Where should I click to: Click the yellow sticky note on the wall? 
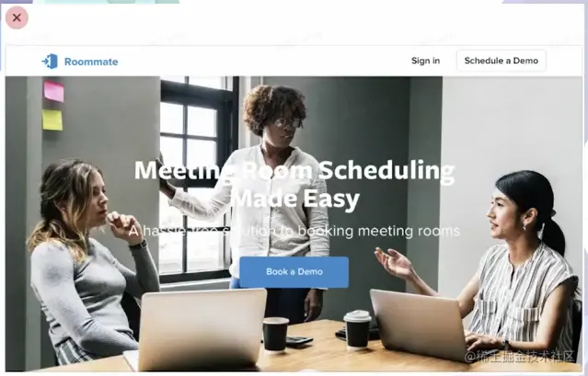pos(52,120)
